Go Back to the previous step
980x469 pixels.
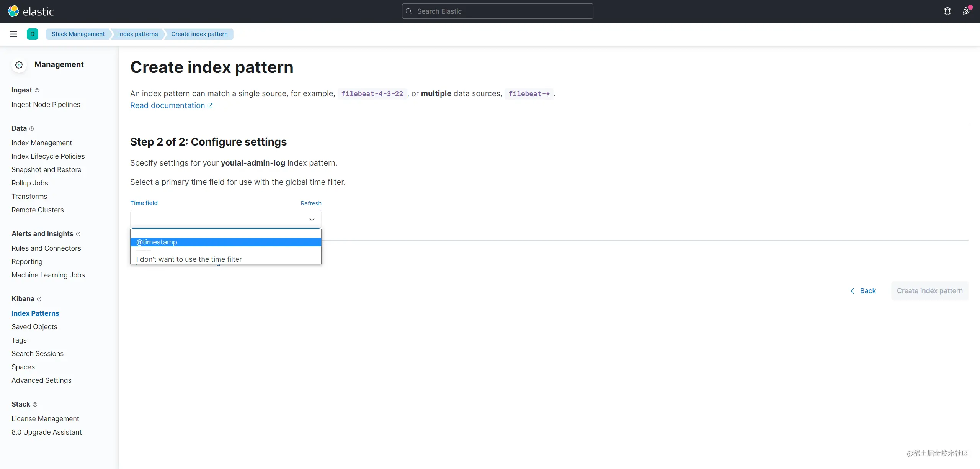[x=863, y=291]
